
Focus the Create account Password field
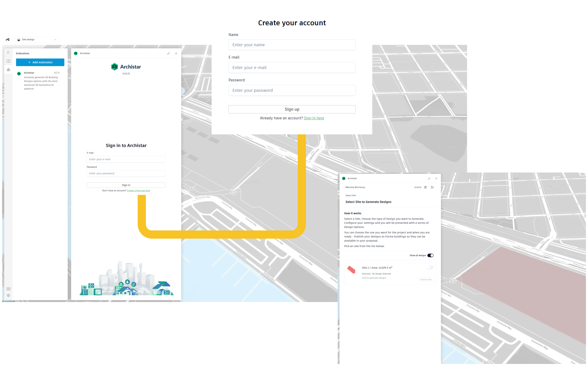tap(292, 90)
